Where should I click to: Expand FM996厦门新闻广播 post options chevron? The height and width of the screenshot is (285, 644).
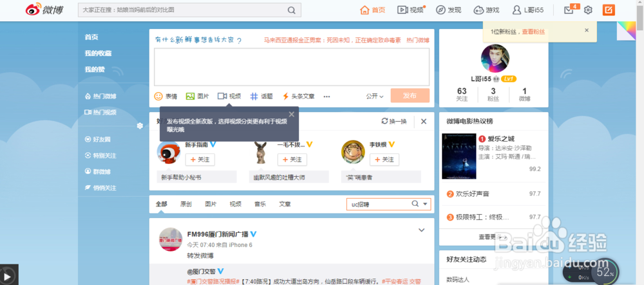coord(421,230)
